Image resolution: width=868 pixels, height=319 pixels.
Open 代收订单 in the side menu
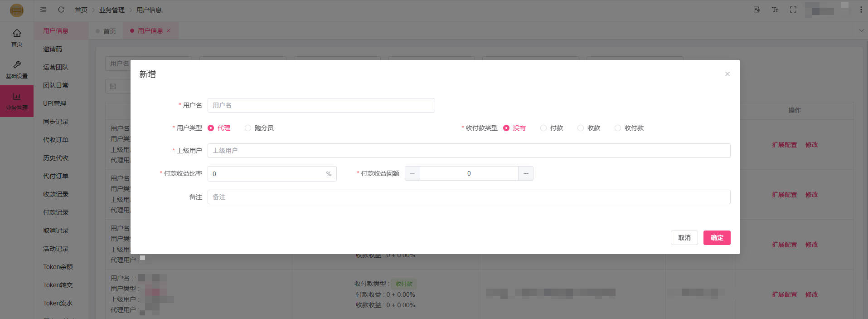[x=56, y=140]
